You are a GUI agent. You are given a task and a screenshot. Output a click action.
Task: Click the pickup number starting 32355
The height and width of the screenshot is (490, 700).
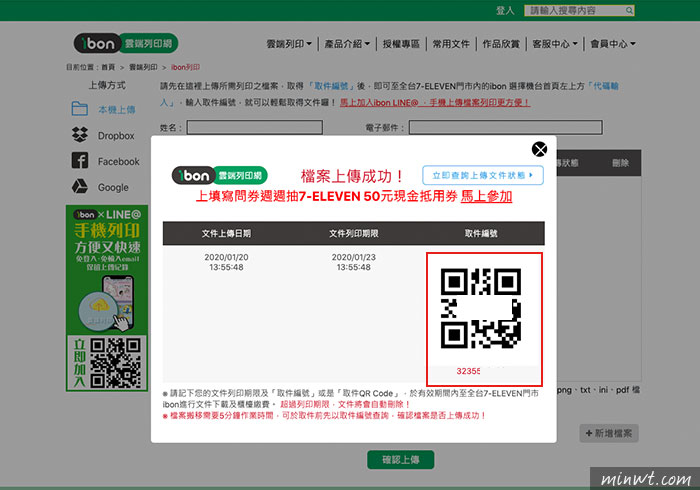click(x=468, y=371)
